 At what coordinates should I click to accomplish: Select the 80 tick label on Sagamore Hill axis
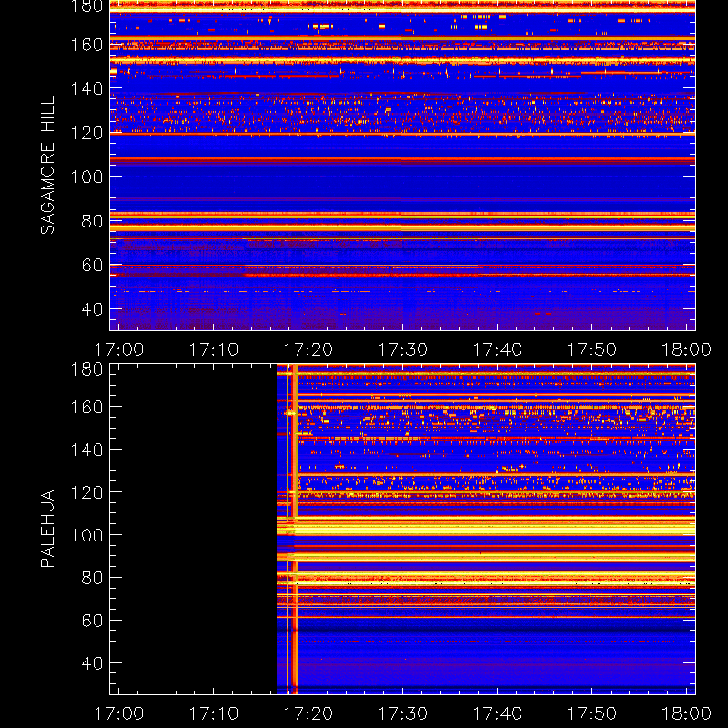pyautogui.click(x=92, y=220)
